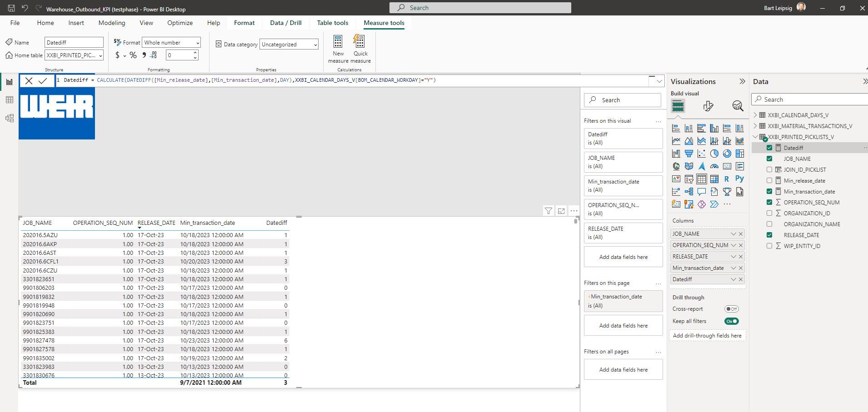Select the Funnel chart visual
Screen dimensions: 868x412
[x=689, y=154]
